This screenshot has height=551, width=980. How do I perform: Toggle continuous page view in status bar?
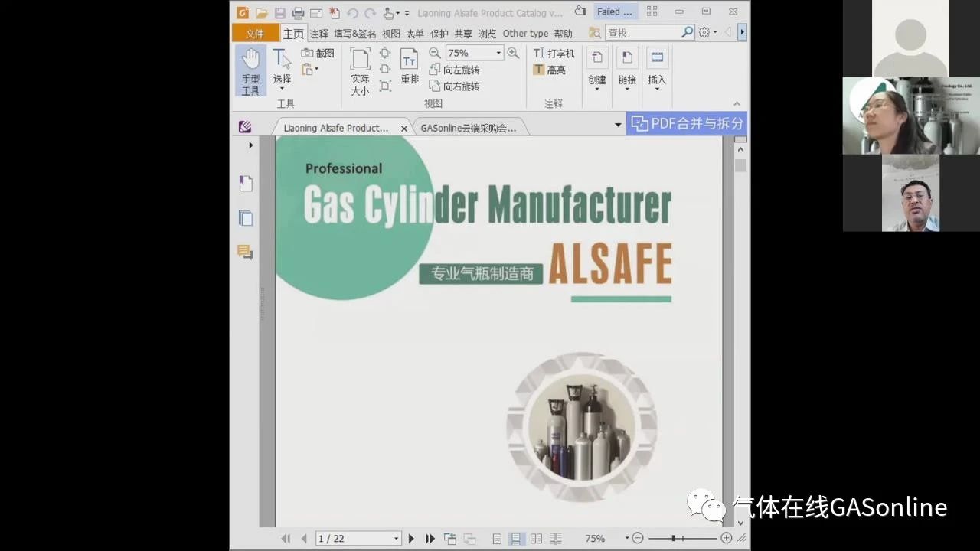[x=516, y=539]
